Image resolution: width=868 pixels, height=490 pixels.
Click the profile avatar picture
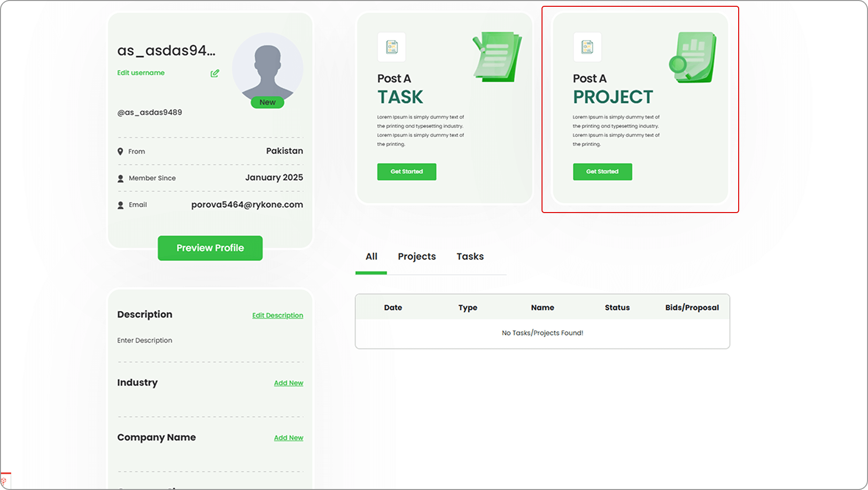coord(267,68)
